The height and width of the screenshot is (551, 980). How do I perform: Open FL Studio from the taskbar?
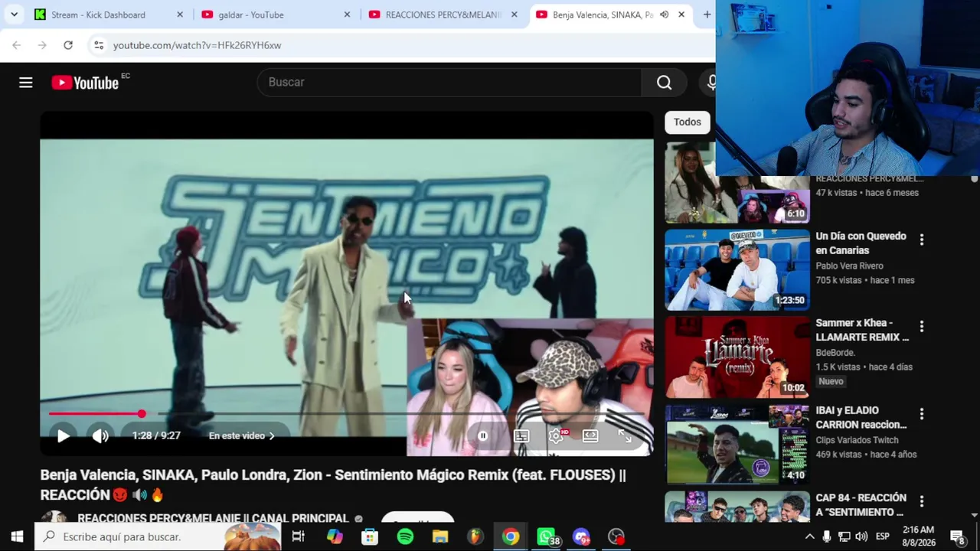(475, 536)
